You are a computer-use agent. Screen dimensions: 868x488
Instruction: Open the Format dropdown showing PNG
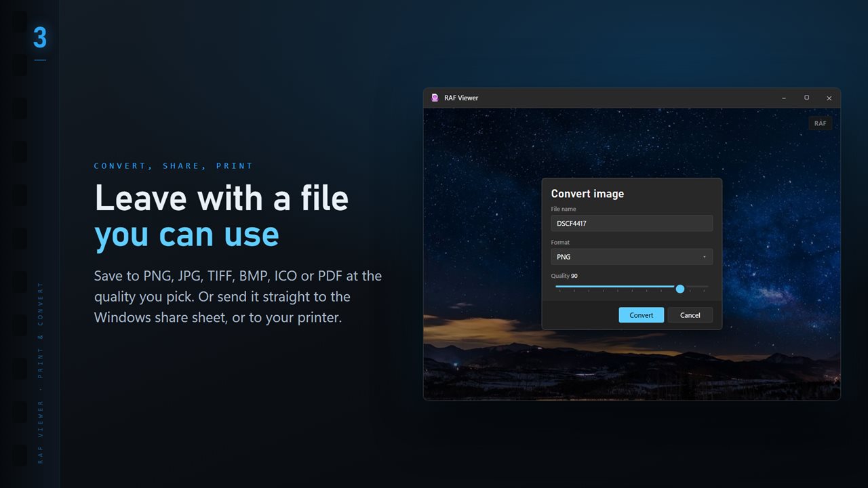[632, 257]
